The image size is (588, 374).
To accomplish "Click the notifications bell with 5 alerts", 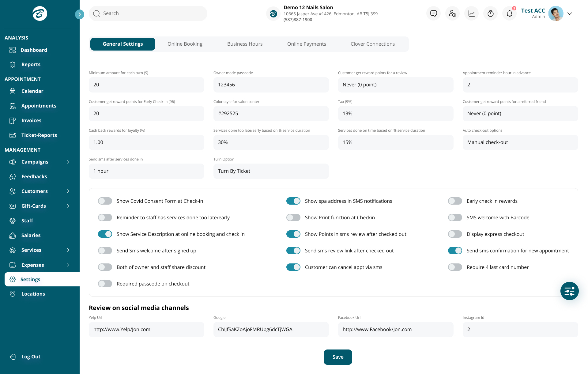I will click(509, 13).
